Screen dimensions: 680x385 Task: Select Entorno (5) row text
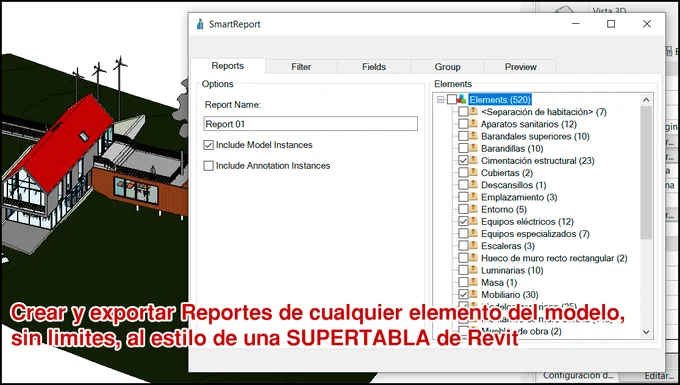point(503,209)
